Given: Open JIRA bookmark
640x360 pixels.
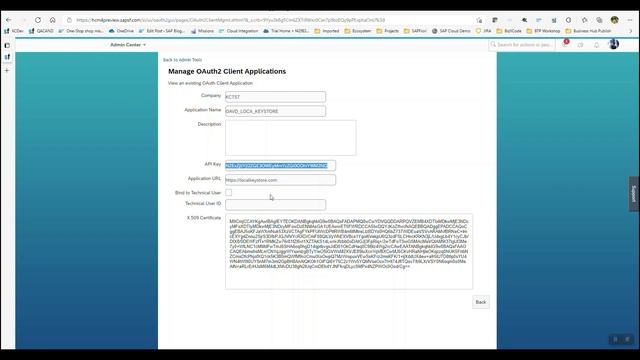Looking at the screenshot, I should click(x=484, y=31).
